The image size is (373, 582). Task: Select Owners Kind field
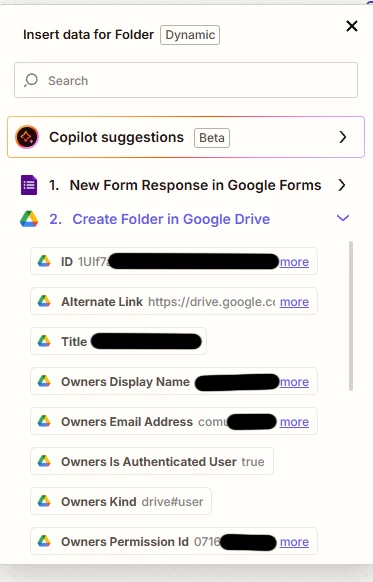point(121,501)
